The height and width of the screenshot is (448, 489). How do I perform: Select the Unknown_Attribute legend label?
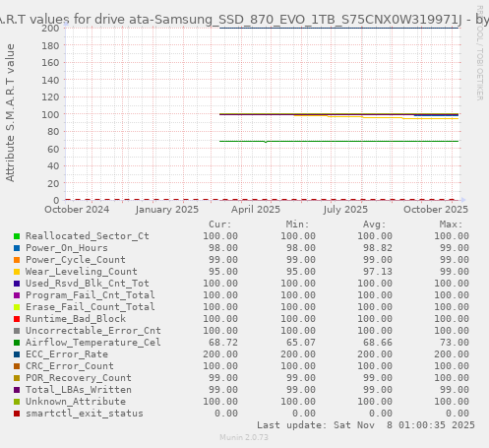(x=76, y=402)
